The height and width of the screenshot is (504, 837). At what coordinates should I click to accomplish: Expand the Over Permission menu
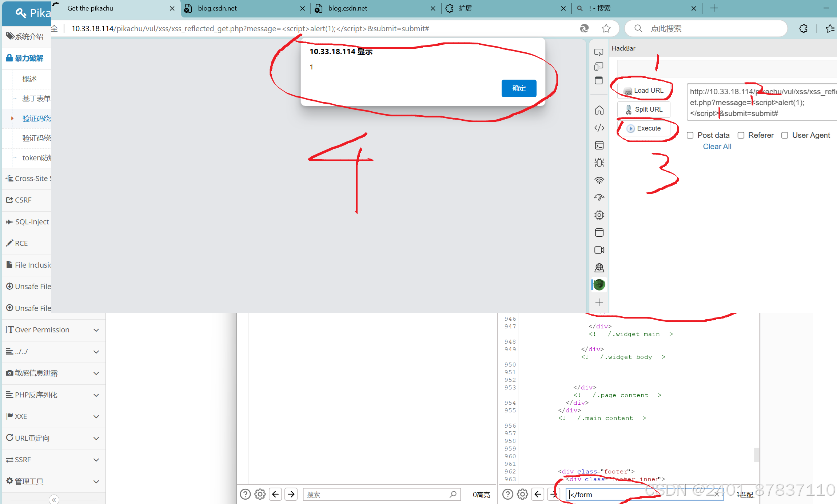54,330
